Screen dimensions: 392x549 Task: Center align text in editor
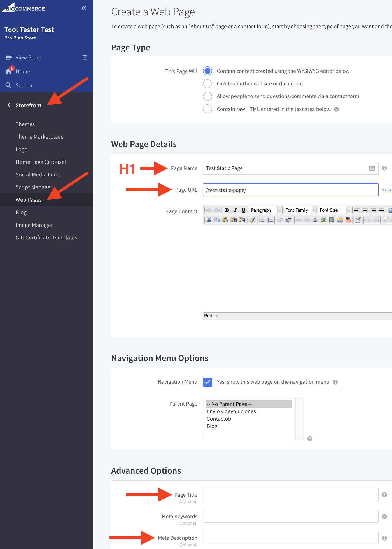point(365,210)
